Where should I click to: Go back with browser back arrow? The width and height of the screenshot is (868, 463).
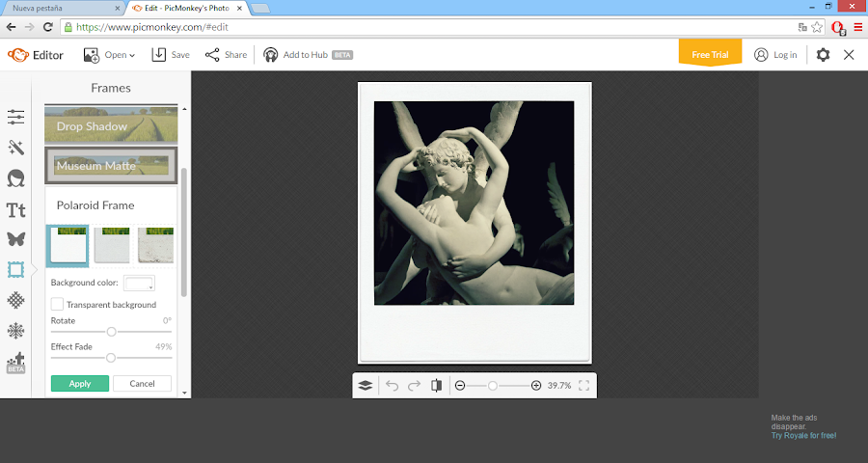(x=11, y=27)
